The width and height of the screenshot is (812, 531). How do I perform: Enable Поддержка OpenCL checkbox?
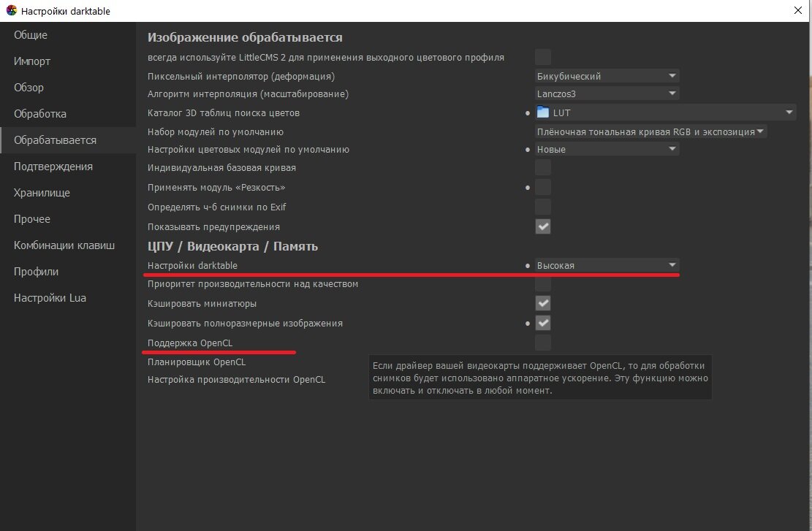[543, 343]
